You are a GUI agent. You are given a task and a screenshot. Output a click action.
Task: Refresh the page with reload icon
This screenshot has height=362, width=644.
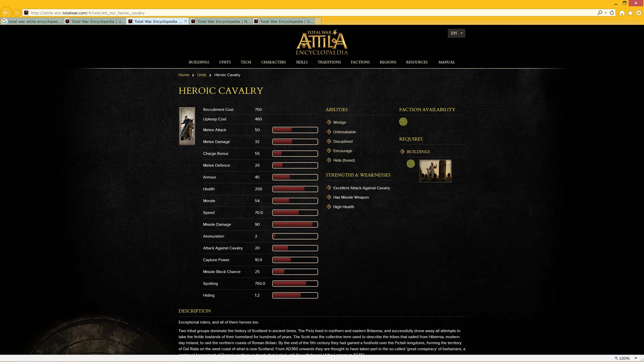(612, 13)
